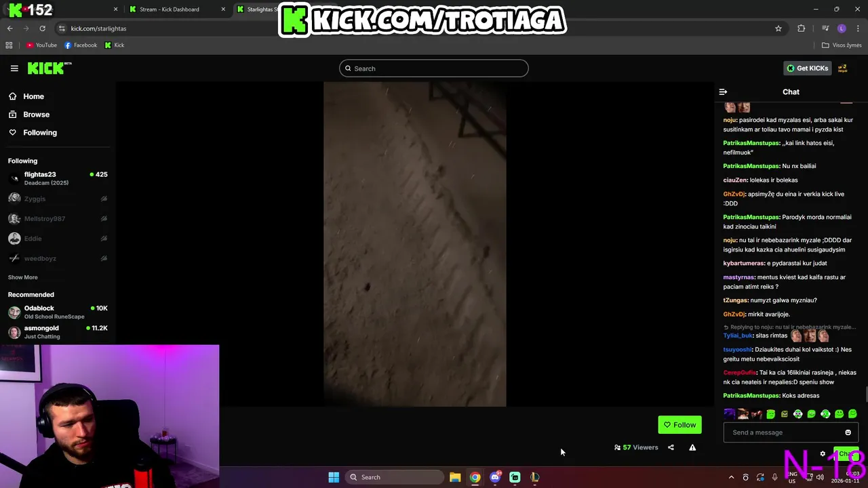The image size is (868, 488).
Task: Collapse the chat panel with arrow icon
Action: pos(723,91)
